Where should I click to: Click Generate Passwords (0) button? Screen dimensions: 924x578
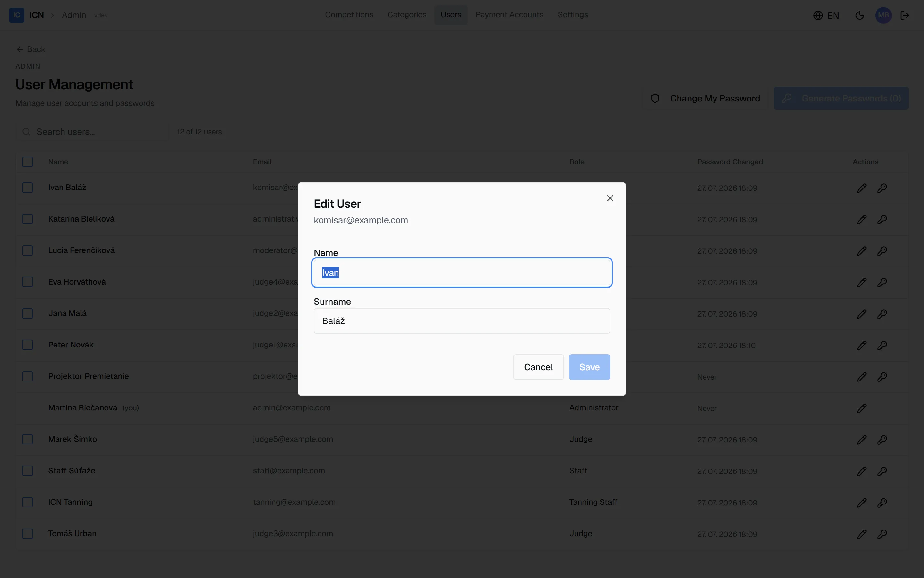pos(841,98)
